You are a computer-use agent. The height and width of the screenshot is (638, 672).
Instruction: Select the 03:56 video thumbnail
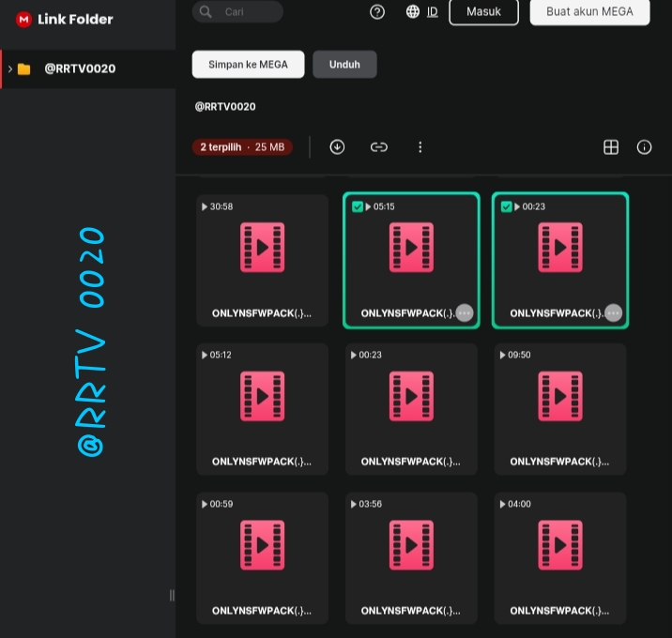pyautogui.click(x=411, y=558)
